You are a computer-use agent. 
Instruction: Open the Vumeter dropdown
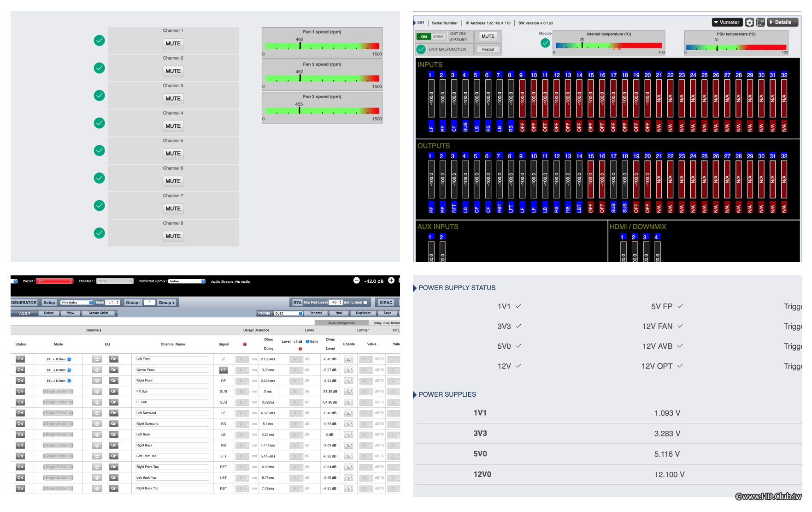tap(727, 22)
